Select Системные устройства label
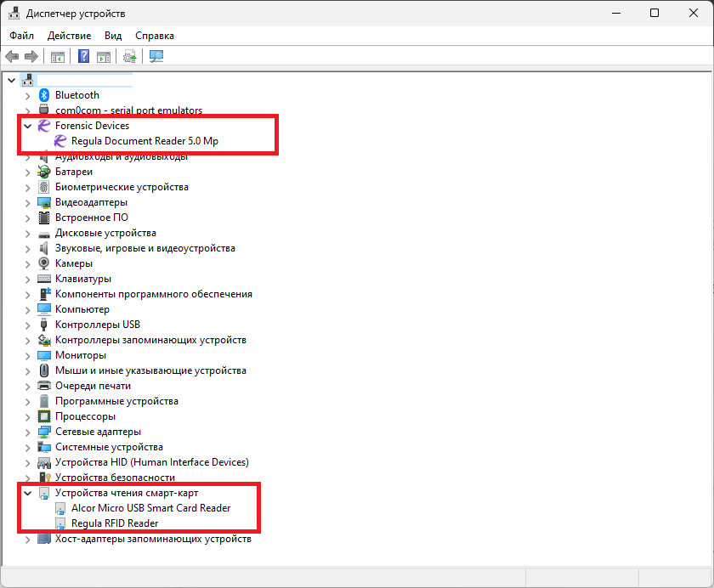The width and height of the screenshot is (714, 588). coord(110,447)
